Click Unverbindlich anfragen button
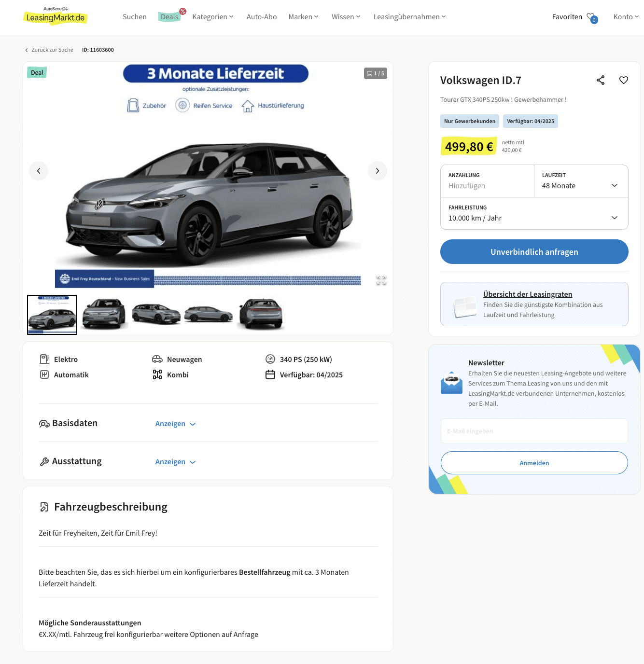The height and width of the screenshot is (664, 644). point(534,252)
